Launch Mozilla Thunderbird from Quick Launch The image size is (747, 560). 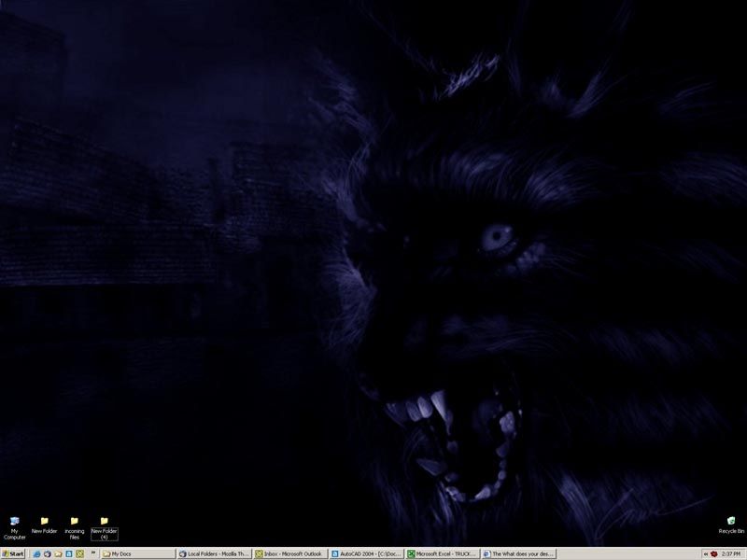pyautogui.click(x=48, y=553)
